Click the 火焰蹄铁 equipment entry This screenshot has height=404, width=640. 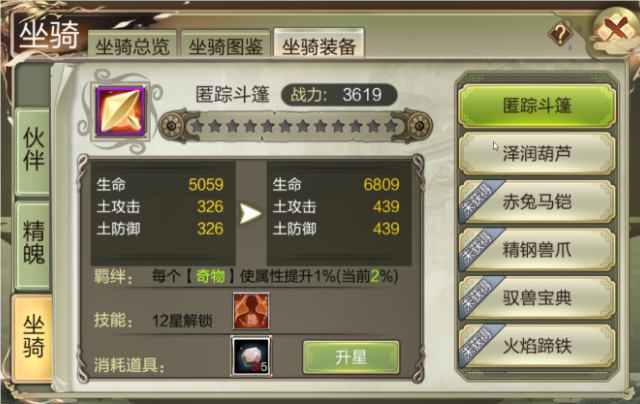pos(537,346)
